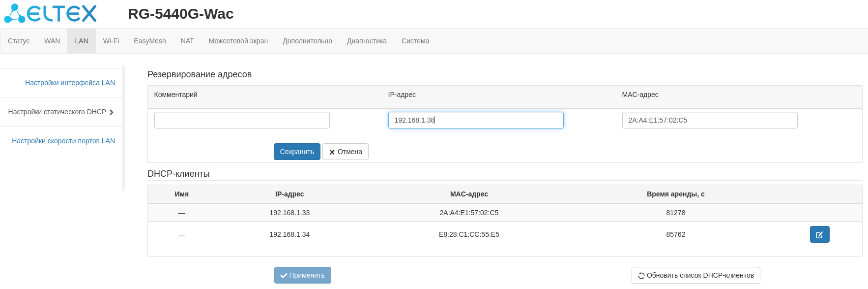
Task: Open the Система tab
Action: tap(415, 41)
